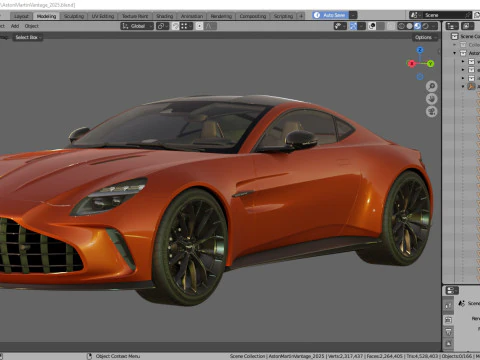Click the green Y axis gizmo handle

coord(430,63)
